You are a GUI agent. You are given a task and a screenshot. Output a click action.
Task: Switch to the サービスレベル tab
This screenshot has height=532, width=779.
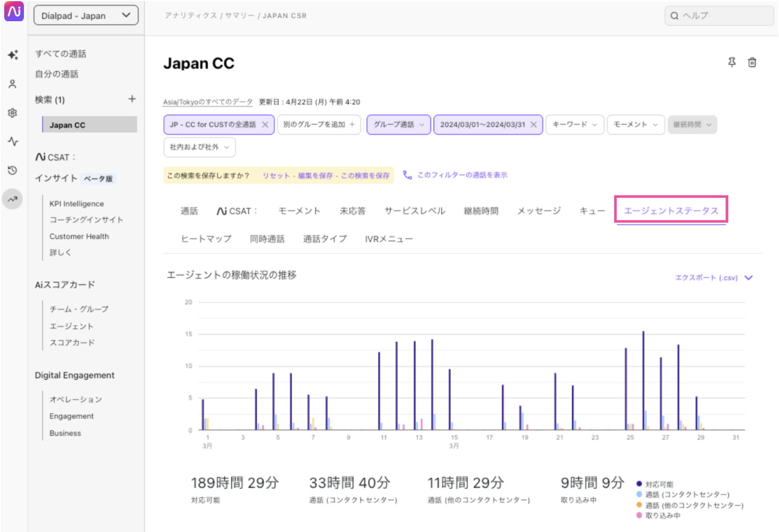(415, 211)
